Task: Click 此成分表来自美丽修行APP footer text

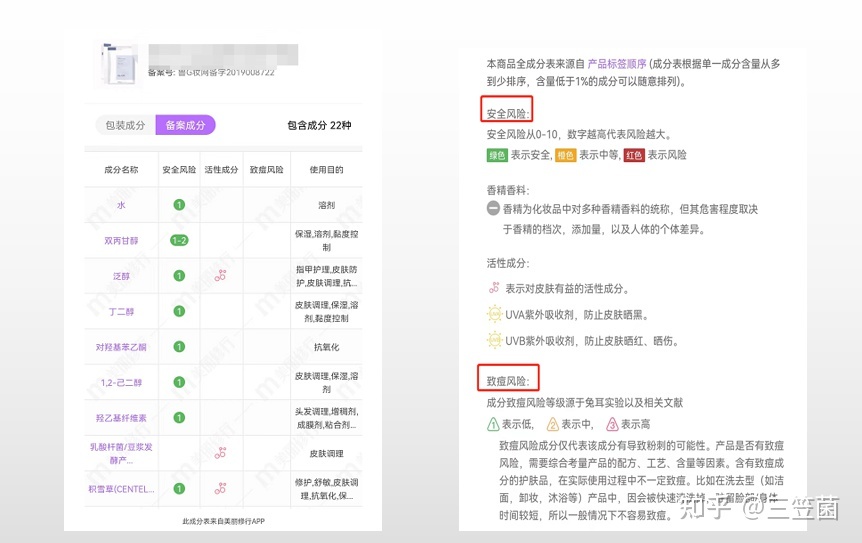Action: point(224,521)
